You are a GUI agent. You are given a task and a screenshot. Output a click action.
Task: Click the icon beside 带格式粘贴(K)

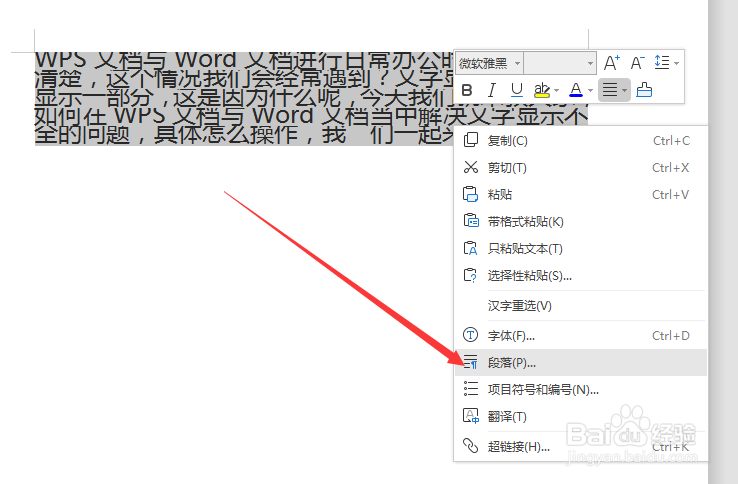(471, 220)
